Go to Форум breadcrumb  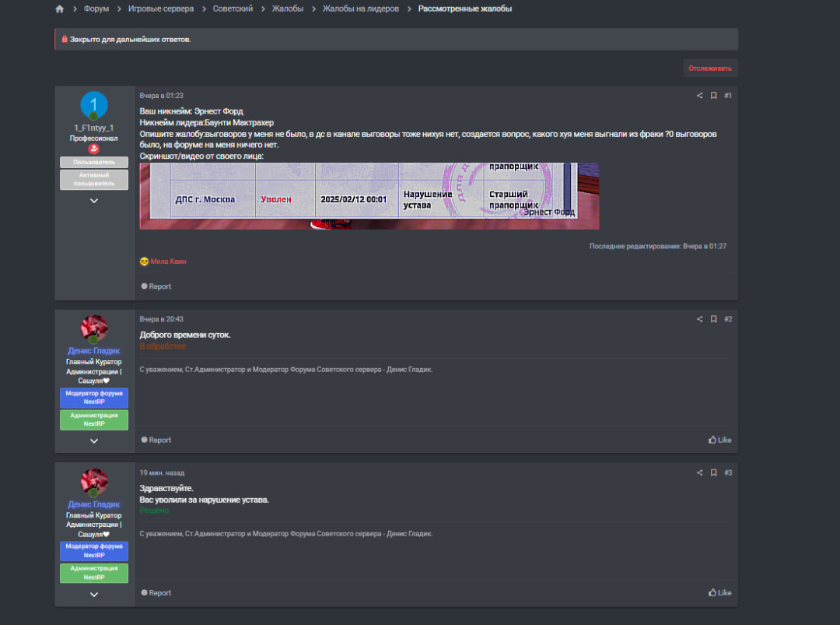tap(96, 9)
